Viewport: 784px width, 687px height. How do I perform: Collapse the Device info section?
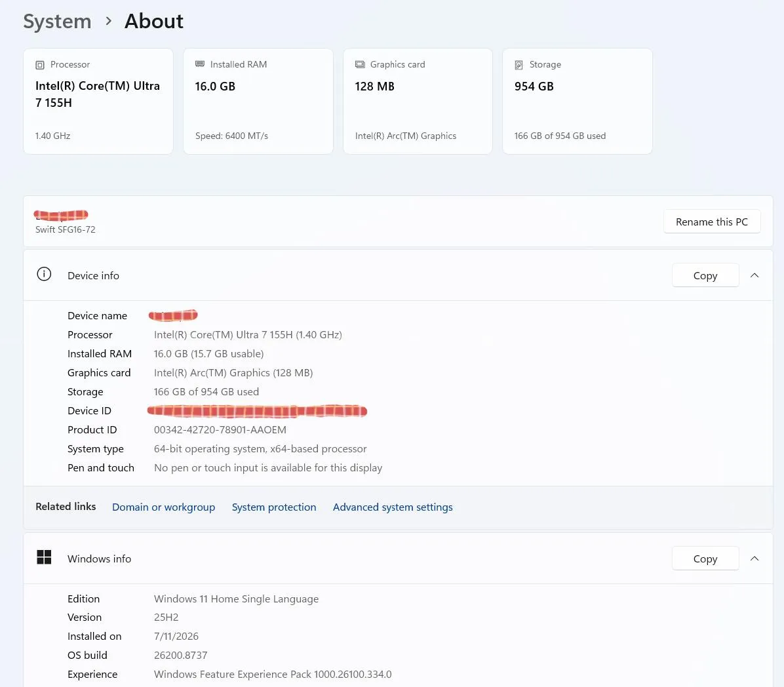[755, 275]
